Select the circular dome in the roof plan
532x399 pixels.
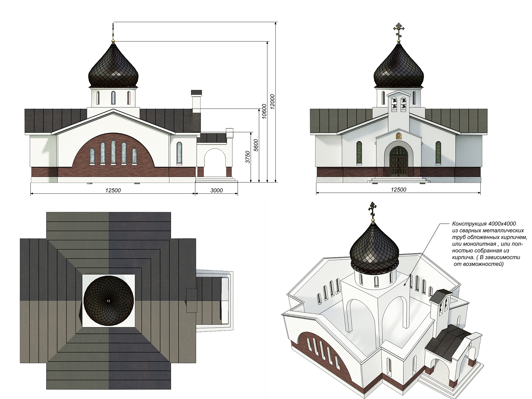[109, 301]
